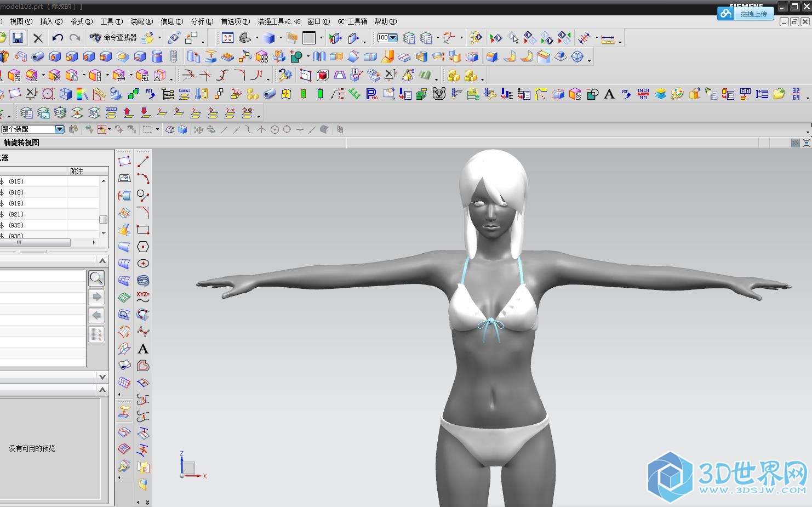This screenshot has height=507, width=812.
Task: Click the tube feature icon in feature toolbar
Action: click(x=38, y=56)
